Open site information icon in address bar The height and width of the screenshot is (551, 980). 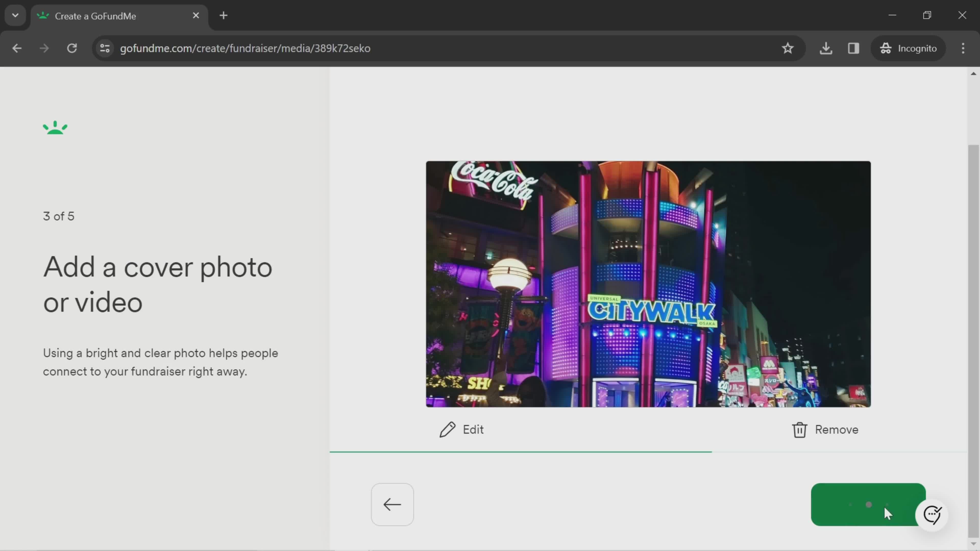[x=105, y=48]
